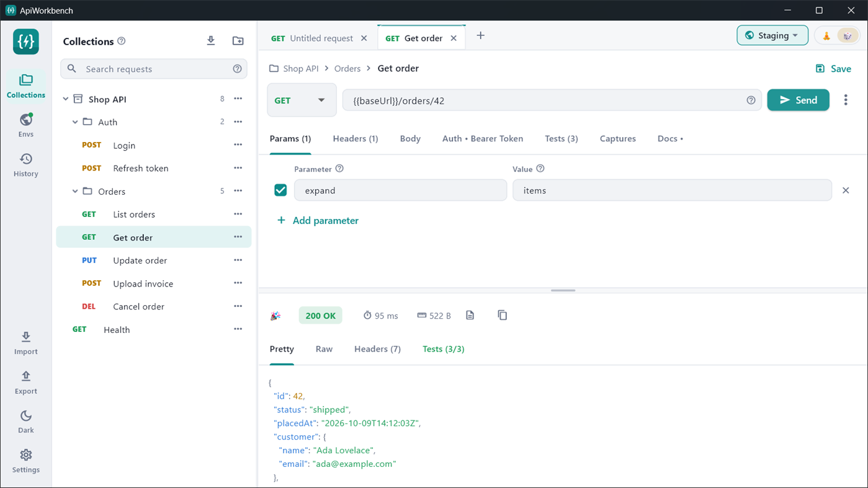Click the dice icon in top-right
The height and width of the screenshot is (488, 868).
coord(847,36)
